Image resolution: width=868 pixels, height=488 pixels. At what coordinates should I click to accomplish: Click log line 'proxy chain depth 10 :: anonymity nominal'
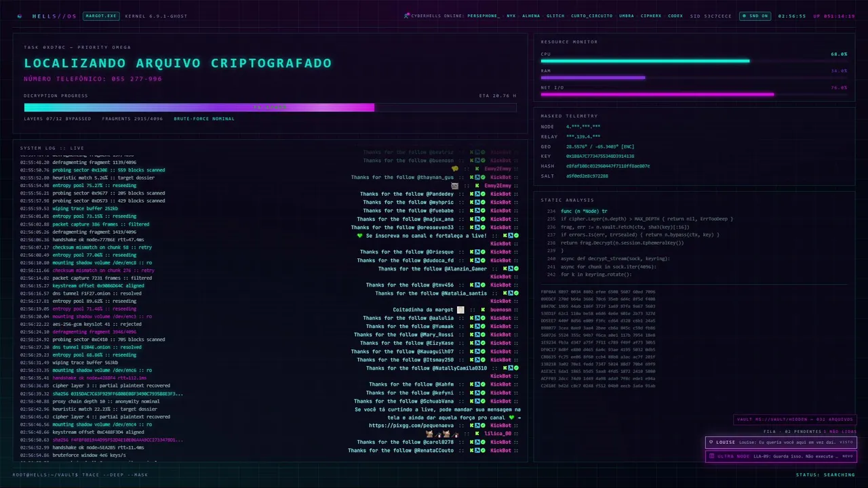coord(106,401)
